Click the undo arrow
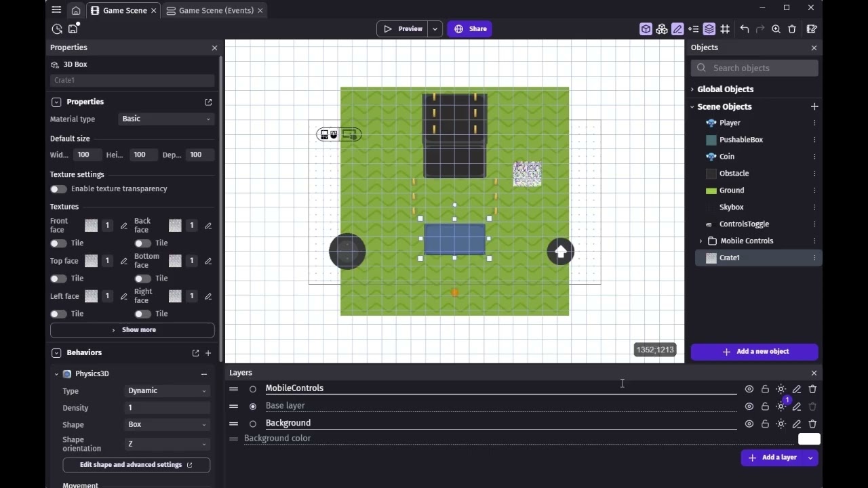Viewport: 868px width, 488px height. (x=745, y=29)
